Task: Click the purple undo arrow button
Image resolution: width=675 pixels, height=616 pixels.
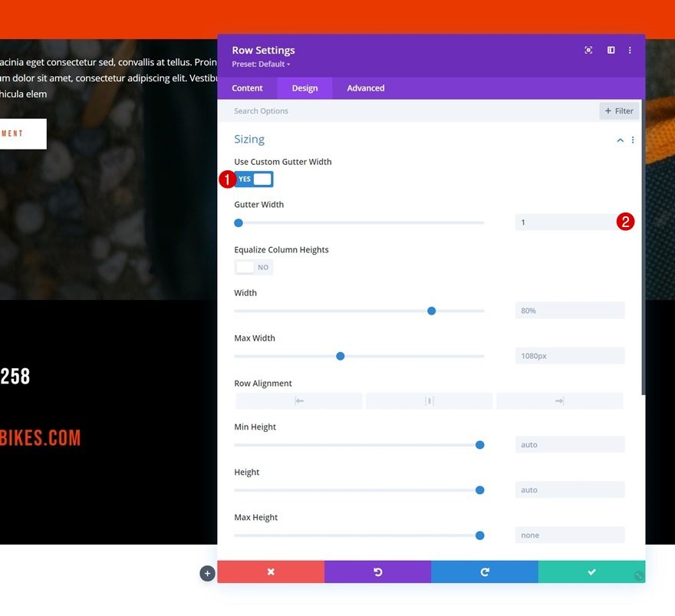Action: [x=377, y=572]
